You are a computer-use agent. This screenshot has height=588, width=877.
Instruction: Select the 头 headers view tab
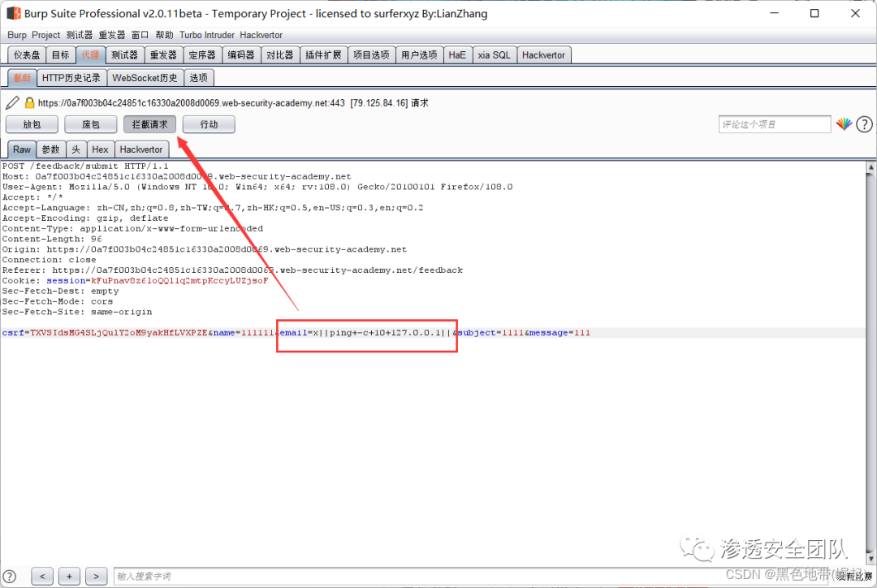point(76,149)
